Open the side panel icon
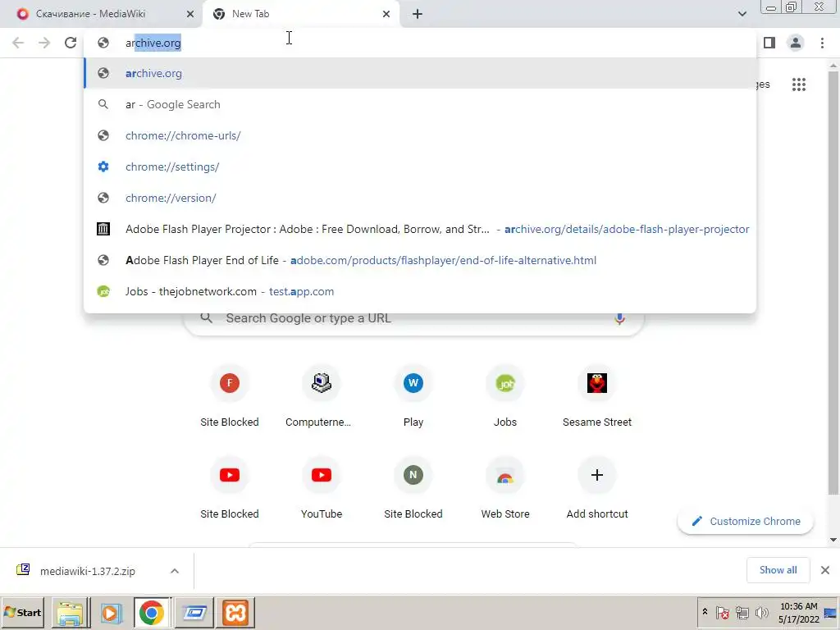Image resolution: width=840 pixels, height=630 pixels. click(x=769, y=43)
